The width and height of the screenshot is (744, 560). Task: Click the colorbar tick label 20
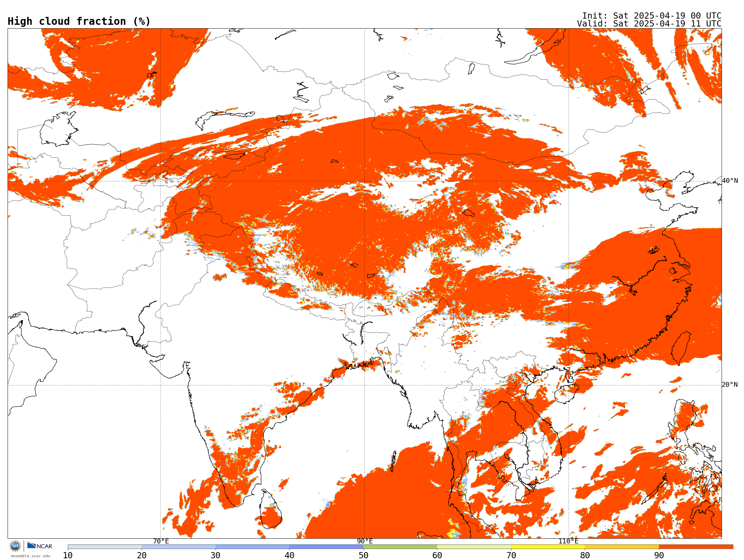click(142, 555)
